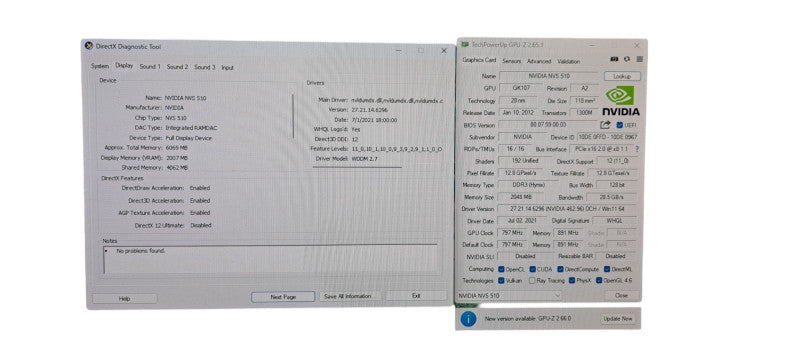Click the '2007 MB' Display Memory value

pos(177,158)
